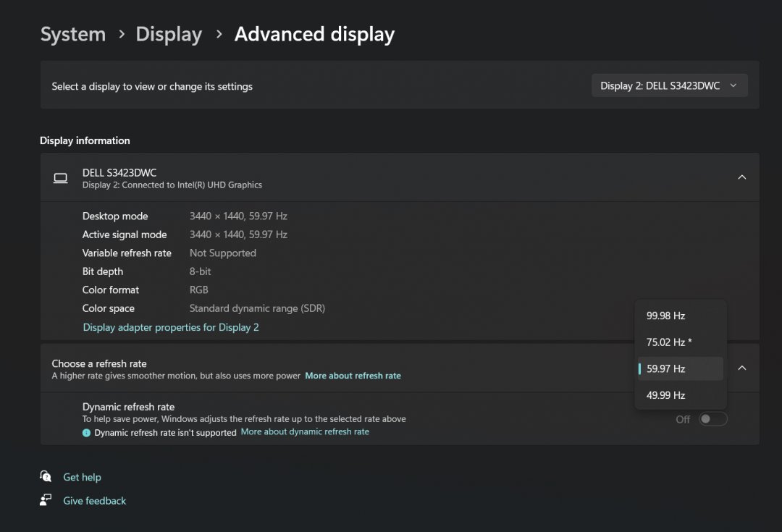This screenshot has height=532, width=782.
Task: Click the Advanced display page title
Action: (x=314, y=35)
